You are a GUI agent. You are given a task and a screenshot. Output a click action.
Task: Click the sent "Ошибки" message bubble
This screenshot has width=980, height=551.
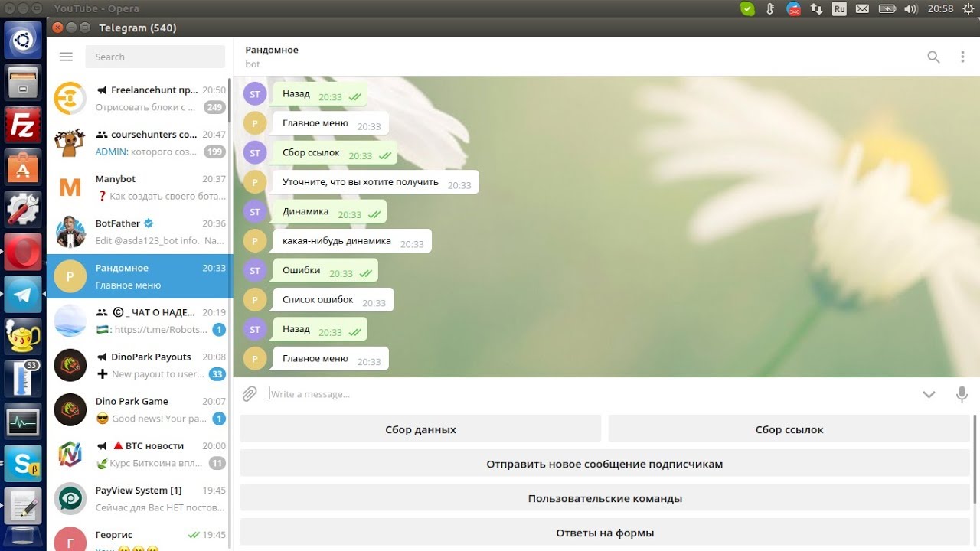(x=325, y=270)
